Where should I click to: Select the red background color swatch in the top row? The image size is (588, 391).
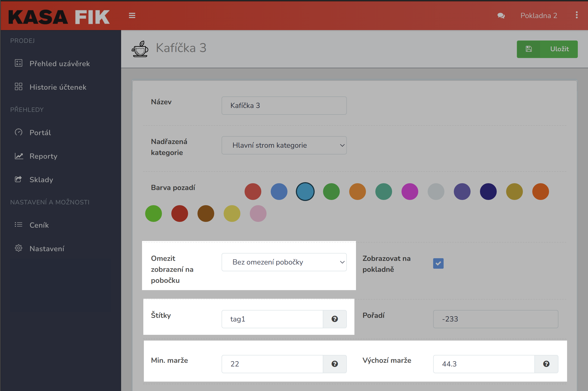tap(253, 192)
